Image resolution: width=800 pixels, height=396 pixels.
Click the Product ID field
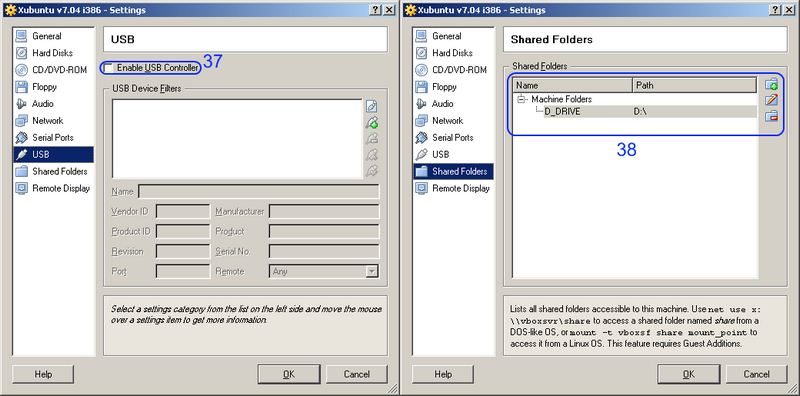tap(183, 232)
